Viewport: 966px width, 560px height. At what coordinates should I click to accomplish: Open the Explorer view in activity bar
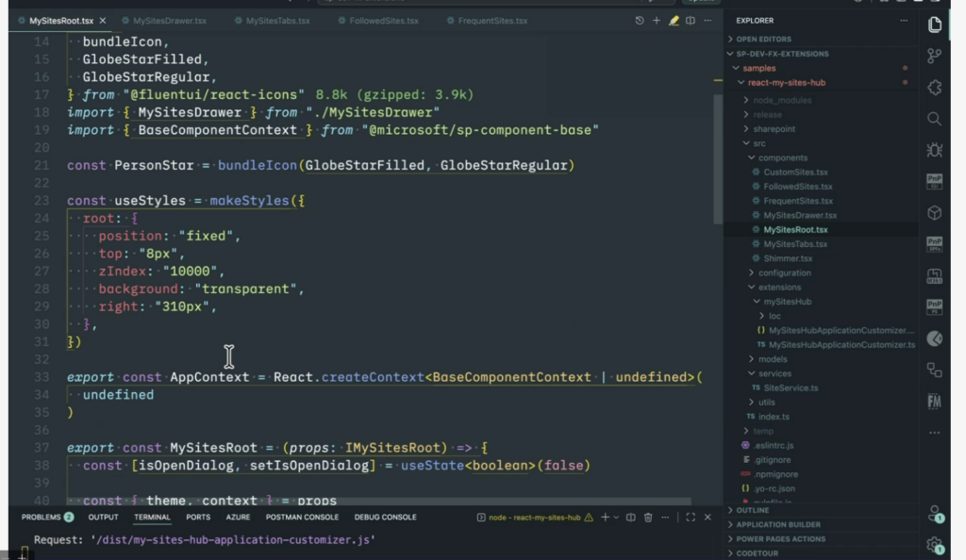(935, 25)
